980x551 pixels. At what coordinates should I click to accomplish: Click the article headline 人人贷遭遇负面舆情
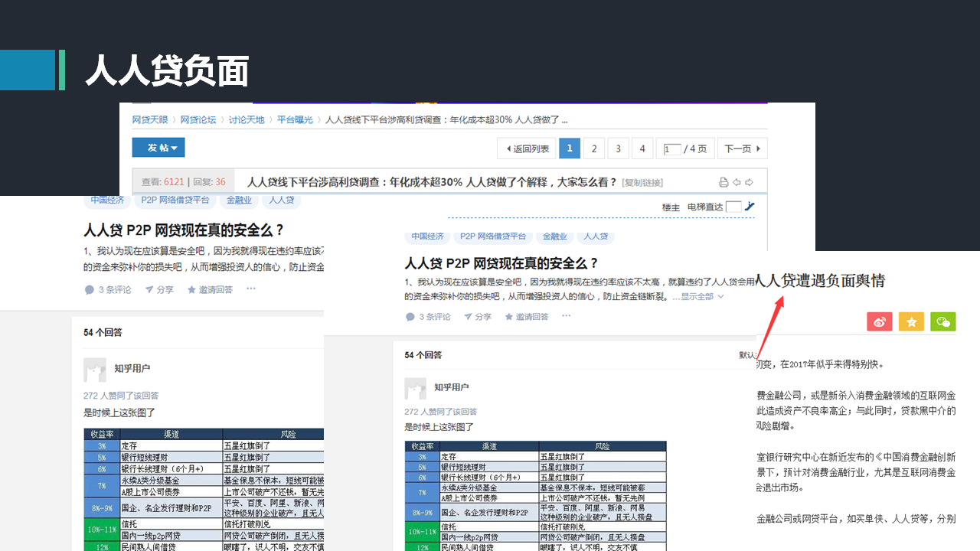point(820,280)
